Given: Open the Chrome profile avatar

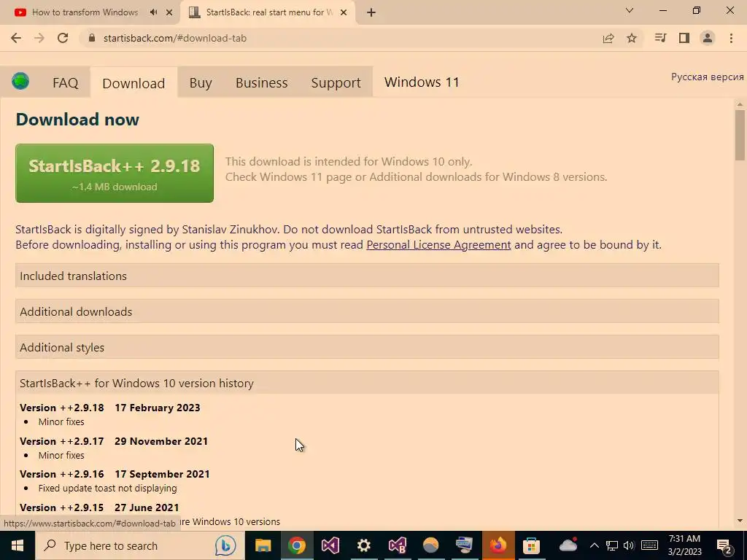Looking at the screenshot, I should point(708,38).
